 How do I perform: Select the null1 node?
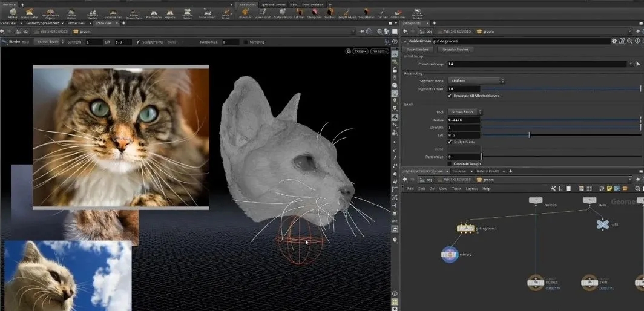(x=602, y=224)
